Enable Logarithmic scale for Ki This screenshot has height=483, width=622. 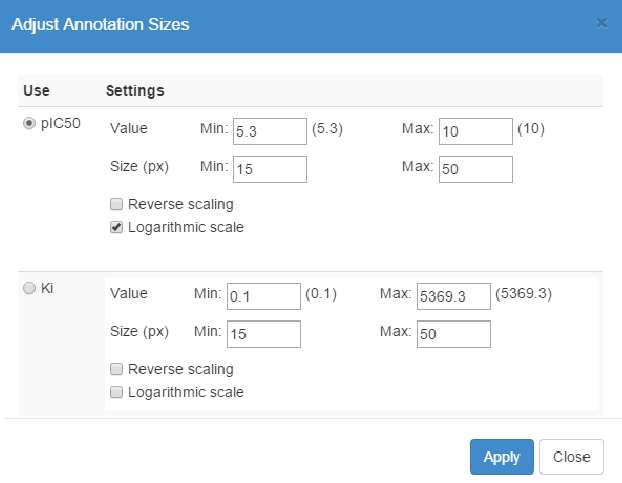116,392
